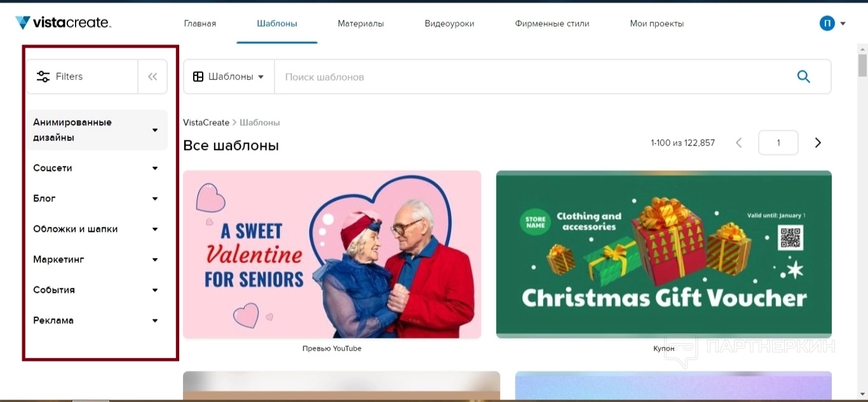Open the account dropdown arrow
This screenshot has height=402, width=868.
[x=843, y=24]
